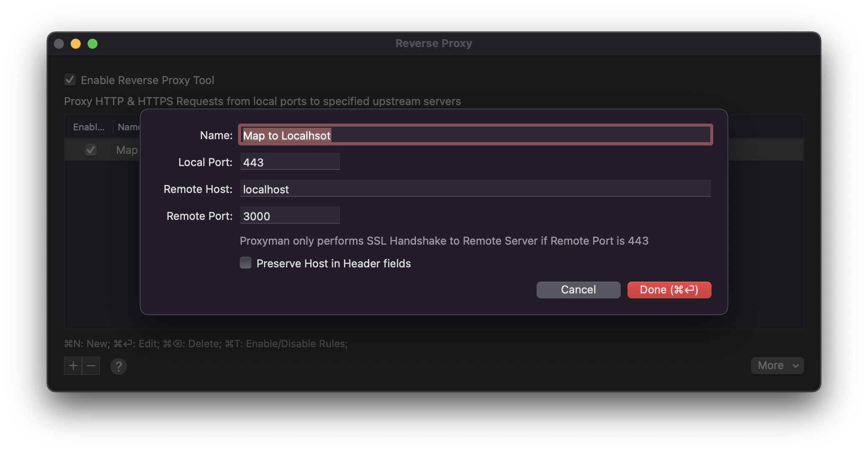
Task: Uncheck the Map rule's enabled checkbox
Action: click(x=91, y=149)
